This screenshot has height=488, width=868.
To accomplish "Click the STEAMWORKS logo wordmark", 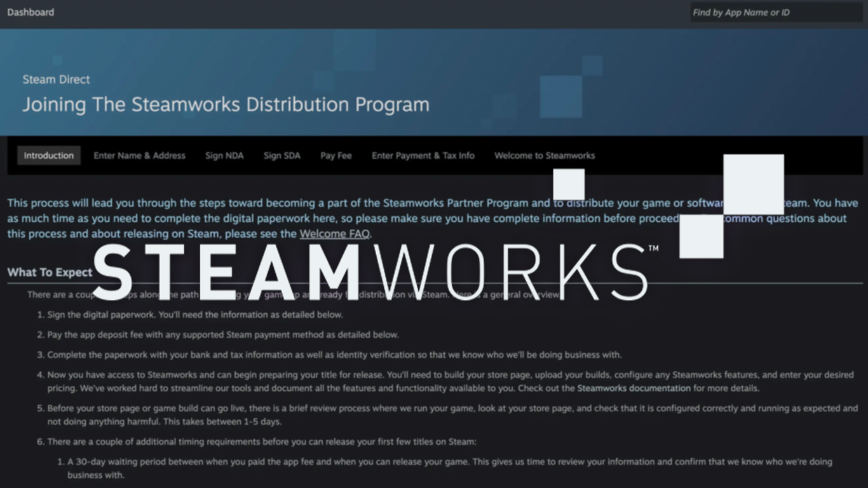I will [x=372, y=272].
